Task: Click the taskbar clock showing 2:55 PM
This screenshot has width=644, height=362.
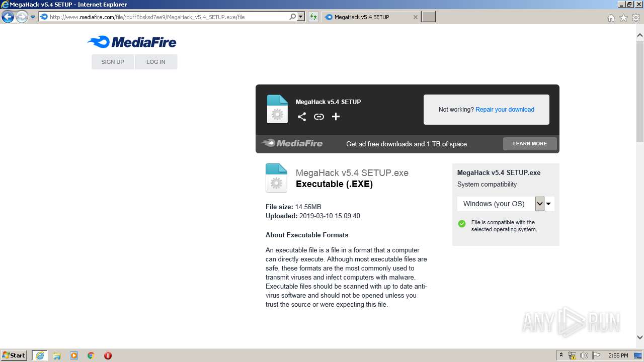Action: pyautogui.click(x=618, y=355)
